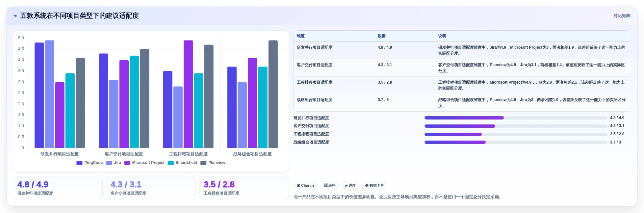Viewport: 644px width, 213px height.
Task: Click description text mentioning Planview为4.9
Action: (x=532, y=103)
